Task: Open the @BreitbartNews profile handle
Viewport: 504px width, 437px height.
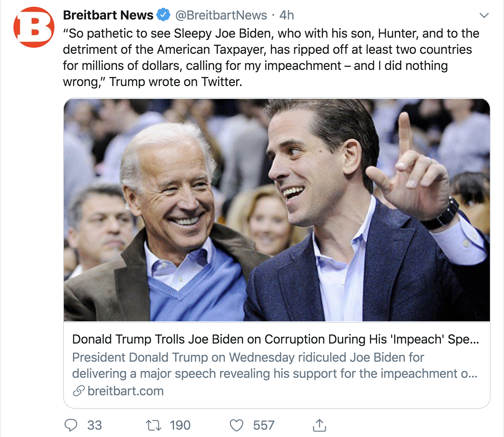Action: coord(219,14)
